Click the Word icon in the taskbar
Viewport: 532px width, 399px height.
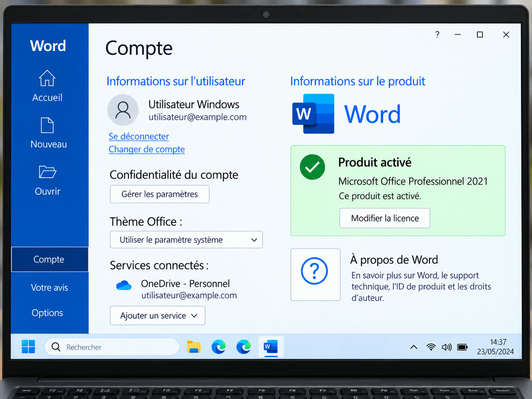tap(270, 347)
